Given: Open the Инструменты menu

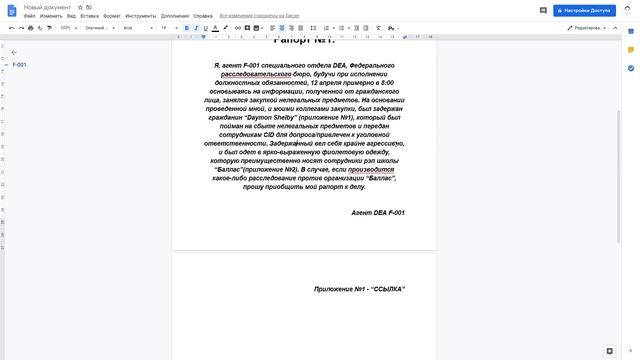Looking at the screenshot, I should click(x=140, y=16).
